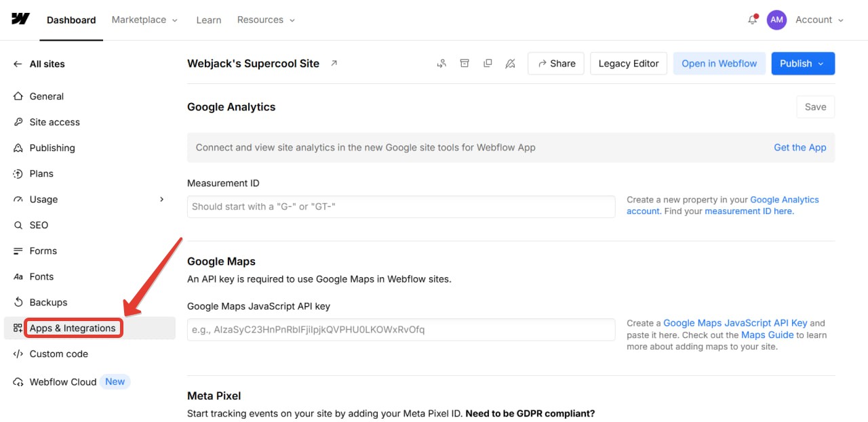Expand the Usage submenu chevron

click(161, 199)
